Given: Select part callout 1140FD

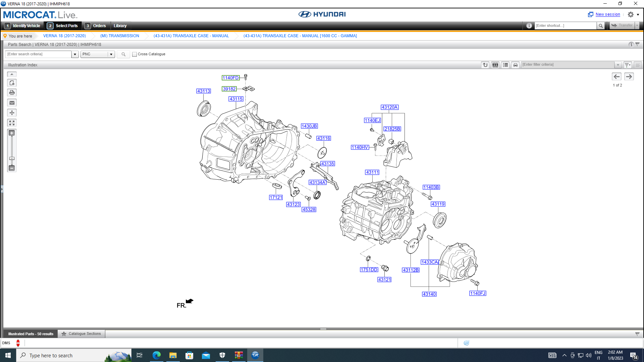Looking at the screenshot, I should [x=230, y=78].
